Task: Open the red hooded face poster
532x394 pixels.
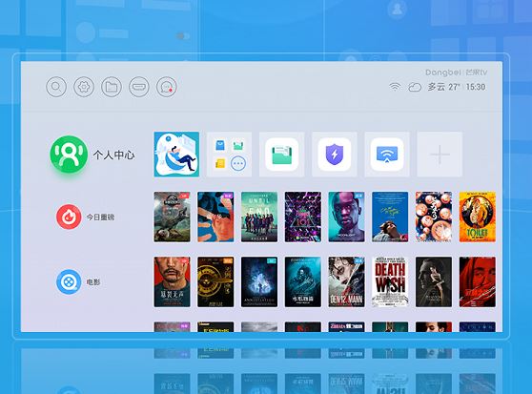Action: point(478,282)
